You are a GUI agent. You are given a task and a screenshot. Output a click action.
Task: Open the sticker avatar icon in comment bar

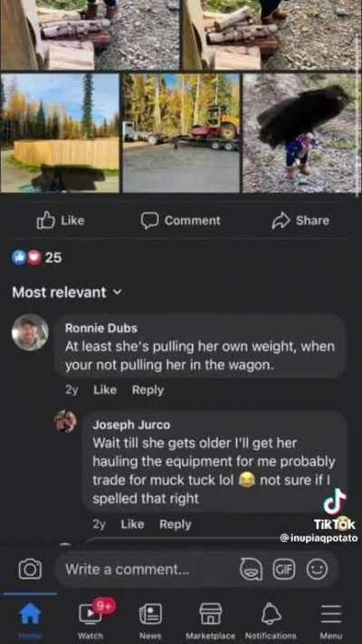[x=251, y=570]
